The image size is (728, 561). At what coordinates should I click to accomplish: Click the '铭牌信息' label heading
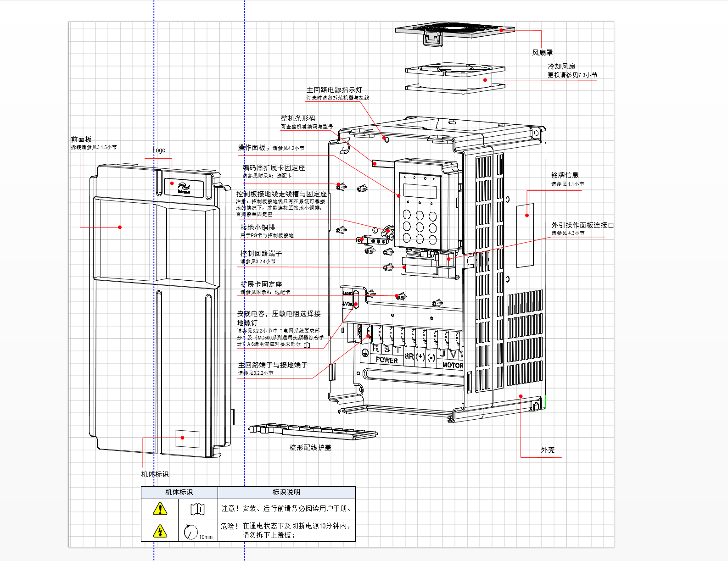point(565,175)
